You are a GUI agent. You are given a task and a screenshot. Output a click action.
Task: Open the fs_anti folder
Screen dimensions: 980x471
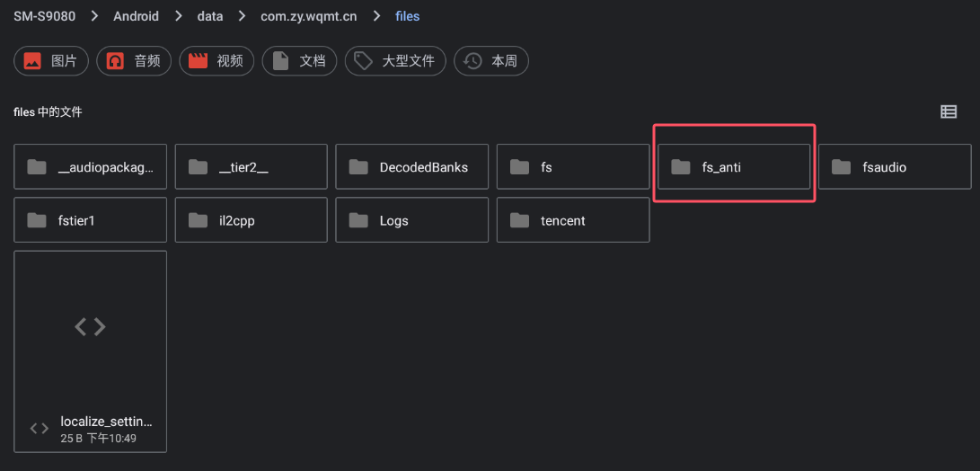click(x=734, y=167)
